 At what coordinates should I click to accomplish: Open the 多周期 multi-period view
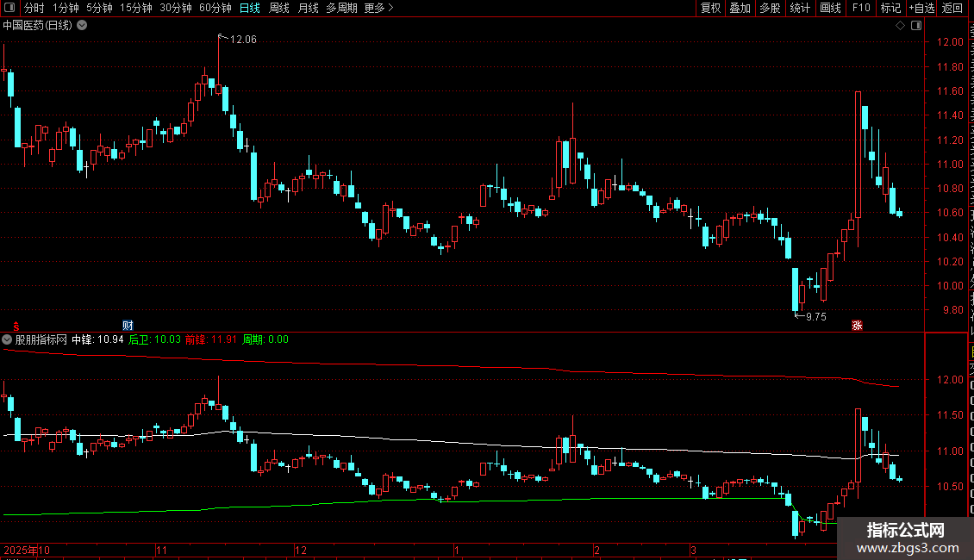[341, 8]
